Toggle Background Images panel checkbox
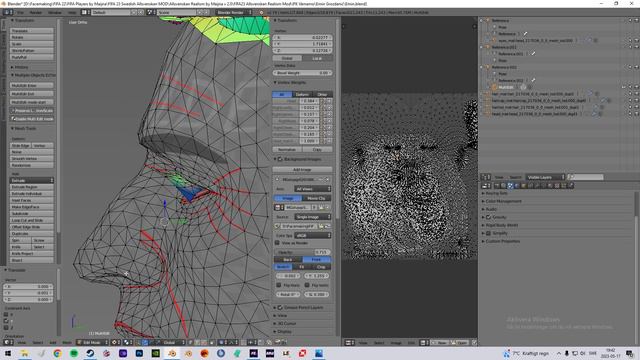Screen dimensions: 640x360 pyautogui.click(x=280, y=159)
